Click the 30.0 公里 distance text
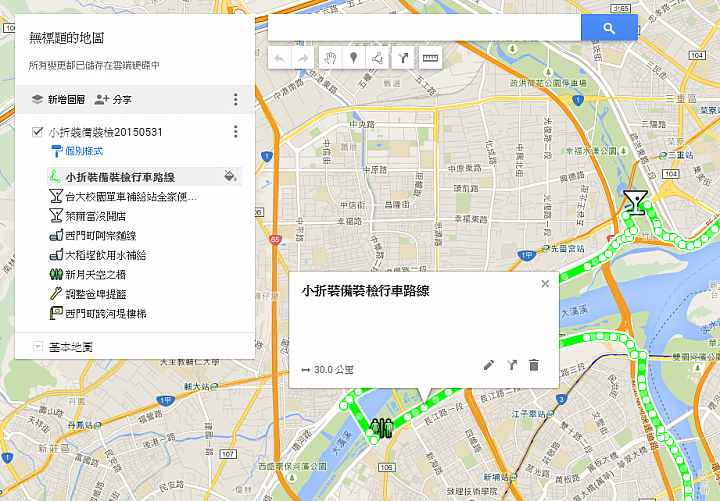 334,370
